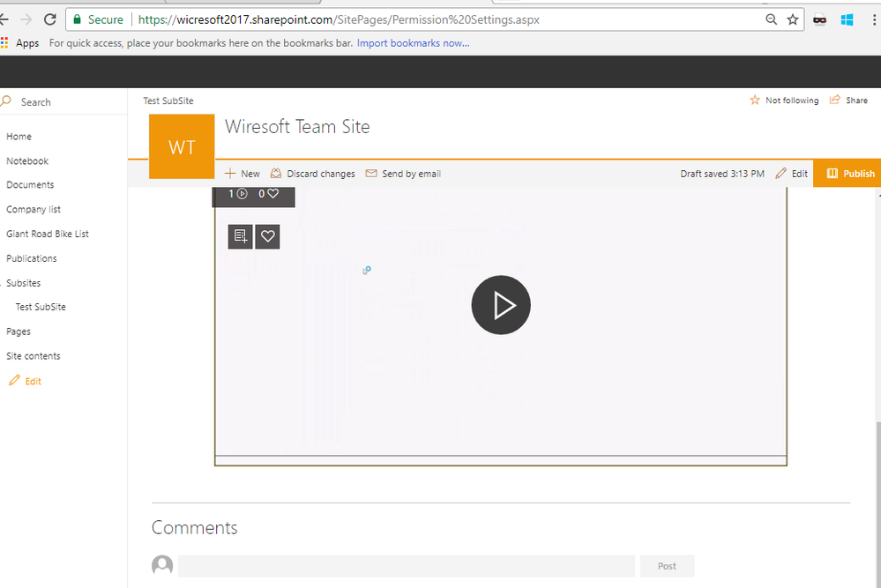Click the user avatar in Comments
The height and width of the screenshot is (588, 881).
tap(162, 565)
